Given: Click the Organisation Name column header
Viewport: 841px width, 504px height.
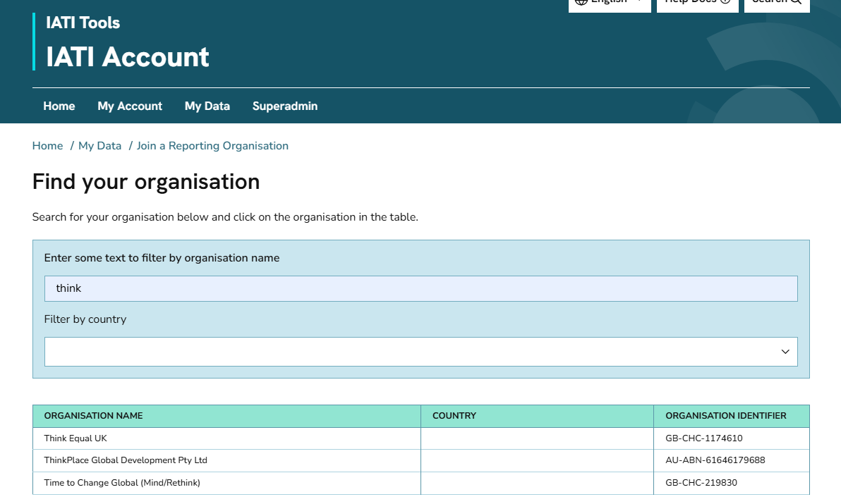Looking at the screenshot, I should tap(93, 416).
